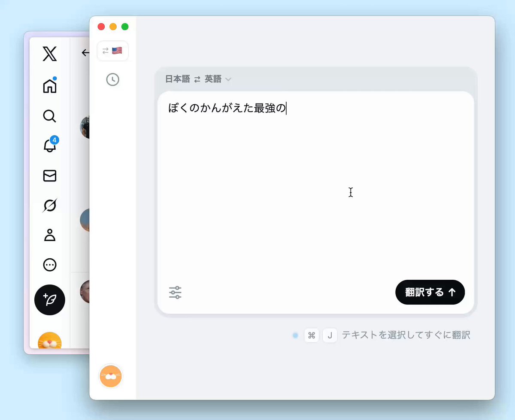Click the 翻訳する translate button
This screenshot has height=420, width=515.
pos(430,292)
